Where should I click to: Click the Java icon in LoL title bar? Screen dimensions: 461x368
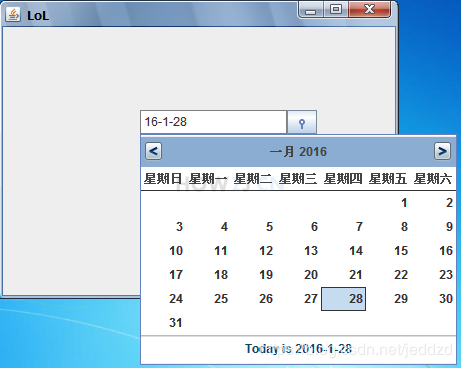coord(13,14)
